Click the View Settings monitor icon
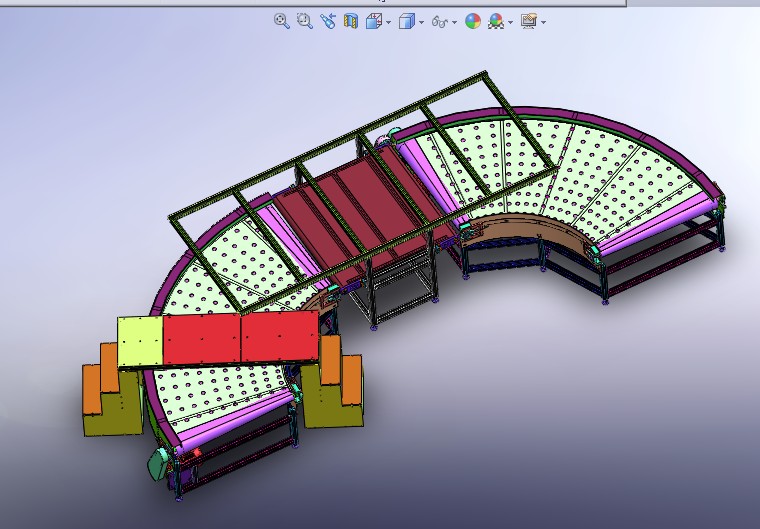This screenshot has height=529, width=760. pyautogui.click(x=529, y=21)
